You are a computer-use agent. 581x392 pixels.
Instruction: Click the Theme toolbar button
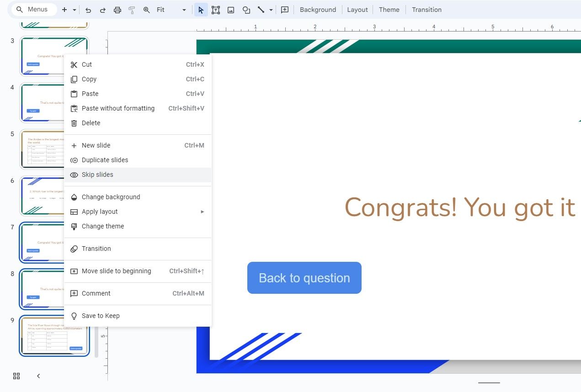[389, 10]
